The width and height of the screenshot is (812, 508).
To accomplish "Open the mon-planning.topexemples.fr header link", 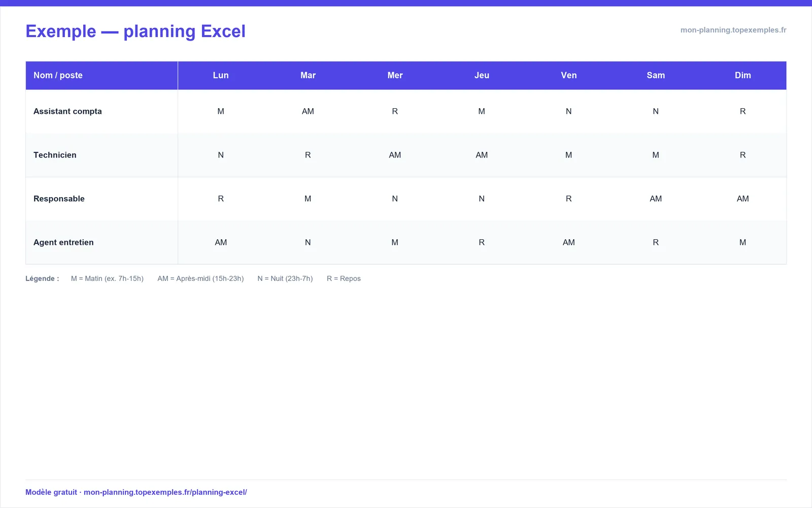I will [733, 30].
